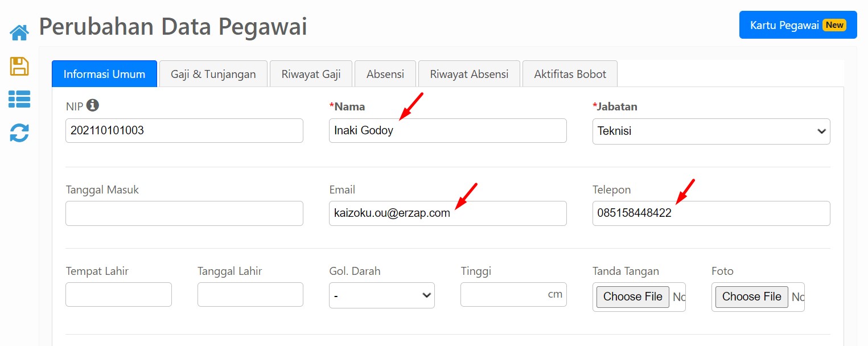Select the Absensi tab

coord(385,74)
